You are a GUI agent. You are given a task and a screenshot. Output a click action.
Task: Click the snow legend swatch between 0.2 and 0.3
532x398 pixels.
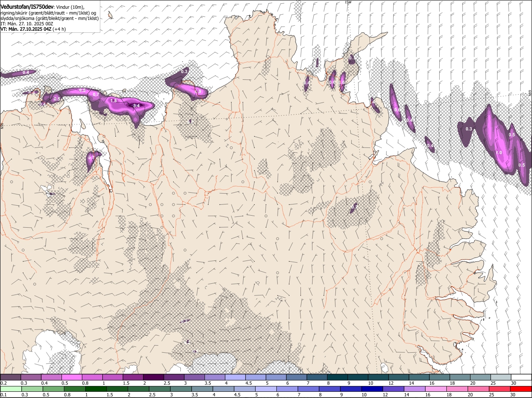click(x=10, y=377)
